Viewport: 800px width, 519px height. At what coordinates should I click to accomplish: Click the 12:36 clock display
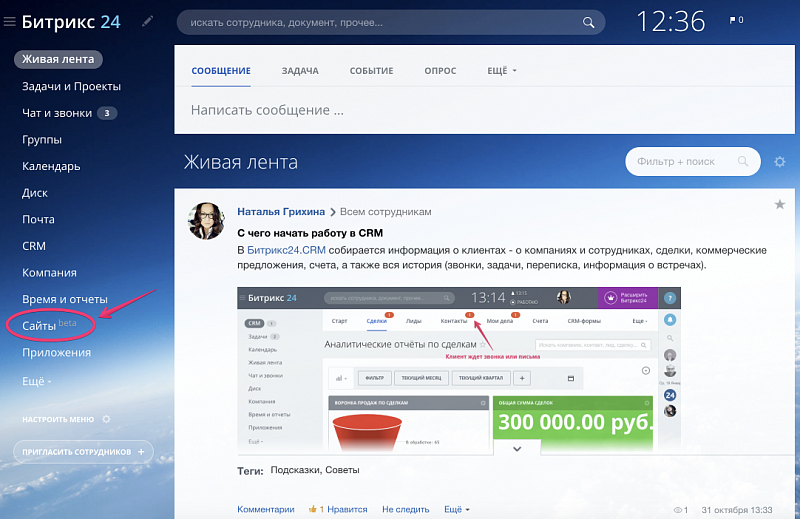pyautogui.click(x=670, y=21)
